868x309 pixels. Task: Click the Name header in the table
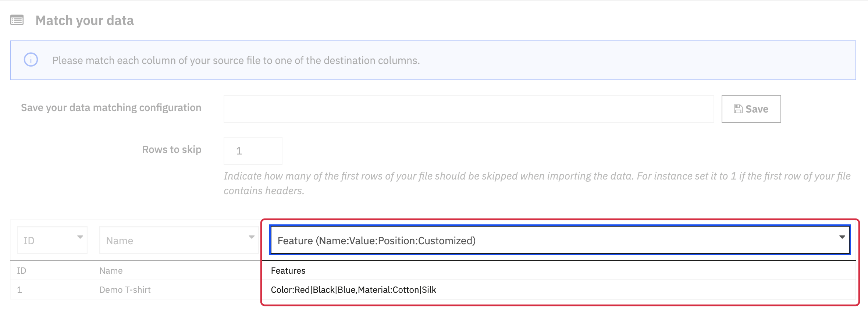click(x=111, y=271)
